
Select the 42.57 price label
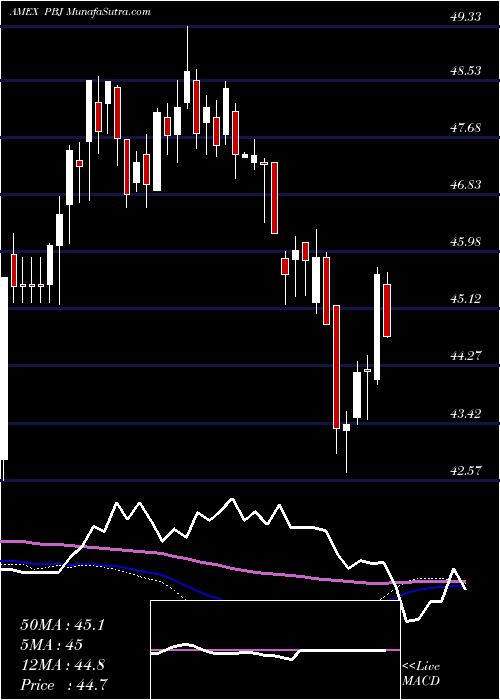pos(465,471)
